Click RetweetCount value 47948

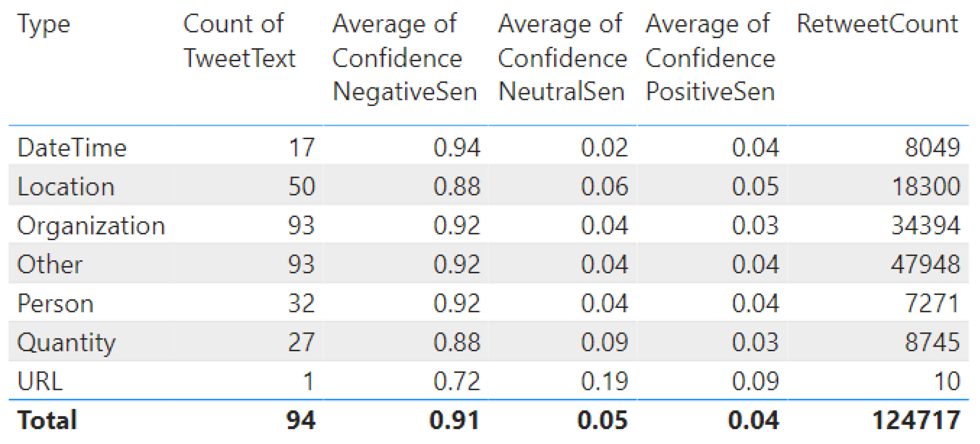point(925,264)
